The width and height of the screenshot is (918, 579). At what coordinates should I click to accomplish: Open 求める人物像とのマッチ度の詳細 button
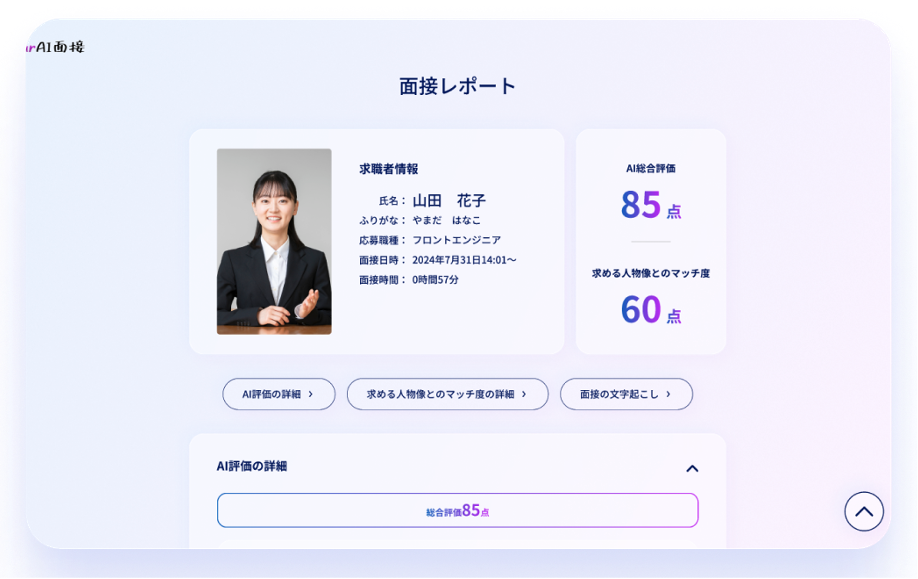447,394
